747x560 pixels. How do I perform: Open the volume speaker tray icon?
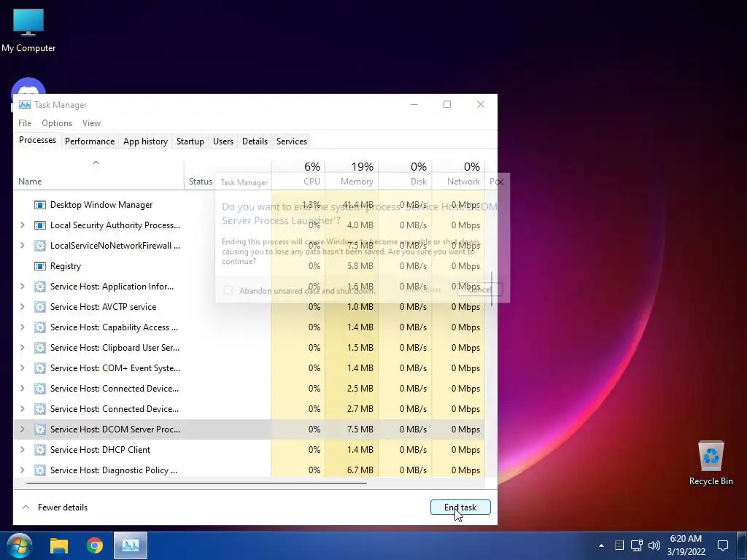tap(654, 545)
